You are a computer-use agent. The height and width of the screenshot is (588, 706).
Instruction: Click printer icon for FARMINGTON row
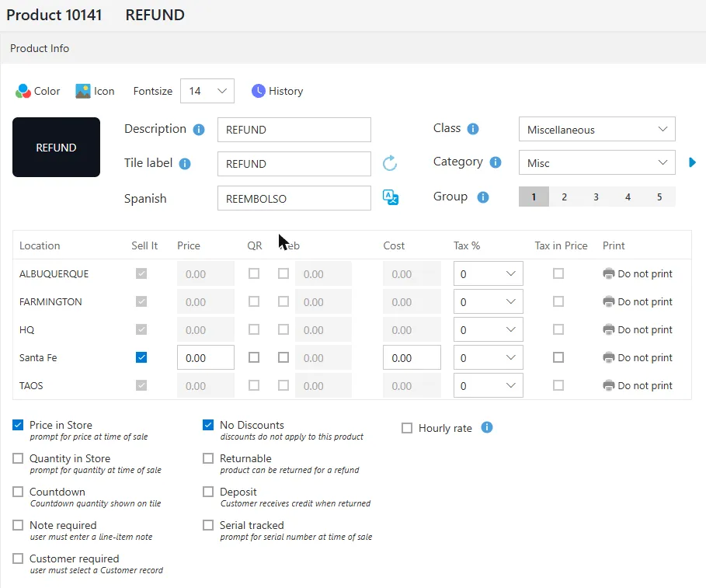(x=608, y=301)
